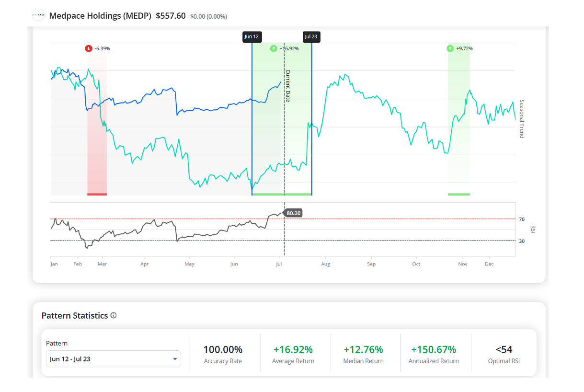584x392 pixels.
Task: Click the Seasonal Trend axis label
Action: [522, 119]
